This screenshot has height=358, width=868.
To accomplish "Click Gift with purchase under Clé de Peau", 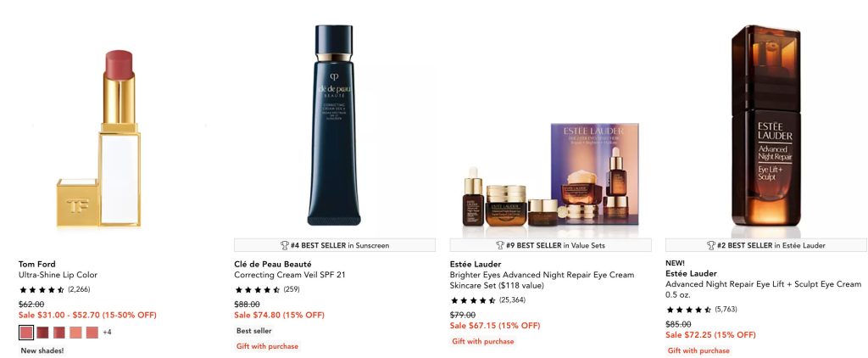I will tap(267, 346).
